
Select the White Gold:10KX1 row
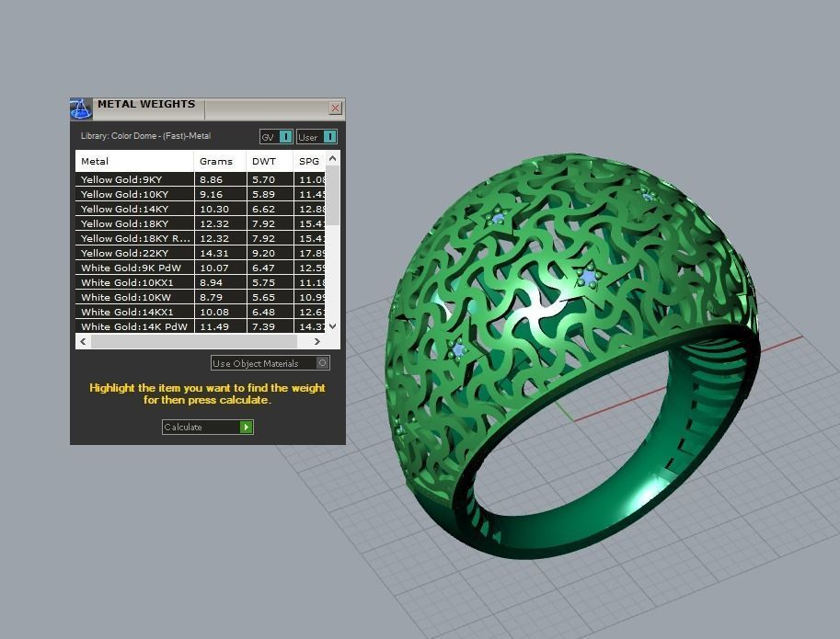(x=201, y=282)
